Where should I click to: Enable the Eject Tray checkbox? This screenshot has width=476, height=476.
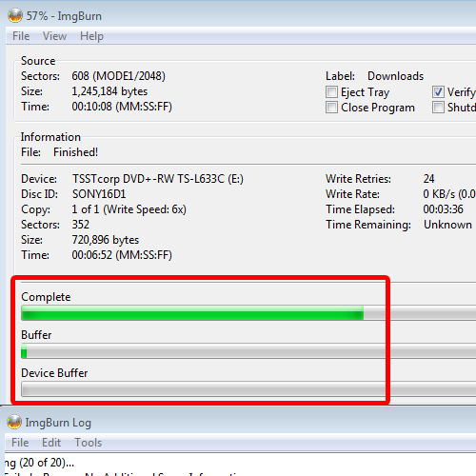[x=331, y=92]
